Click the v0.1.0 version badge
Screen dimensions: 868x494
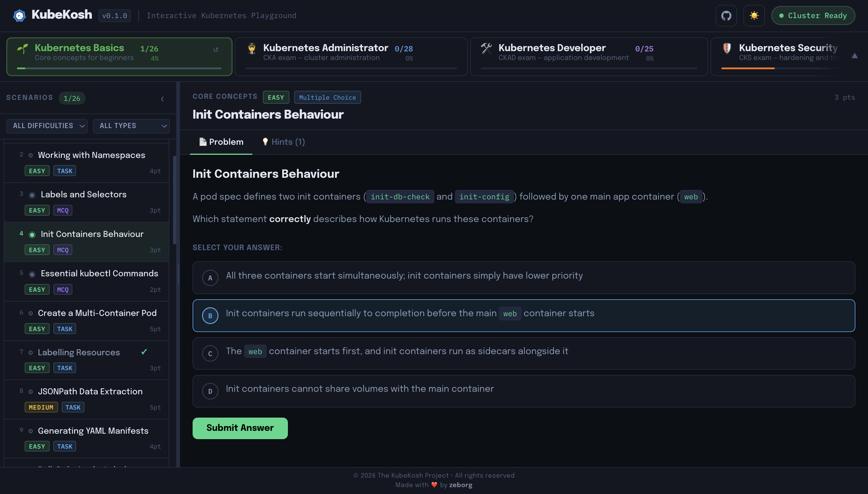115,16
